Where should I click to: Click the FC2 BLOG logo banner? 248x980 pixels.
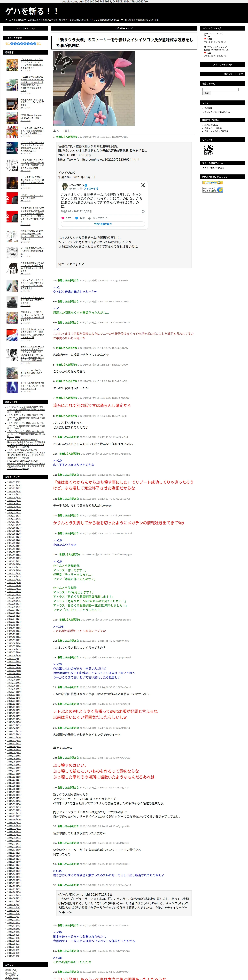213,190
